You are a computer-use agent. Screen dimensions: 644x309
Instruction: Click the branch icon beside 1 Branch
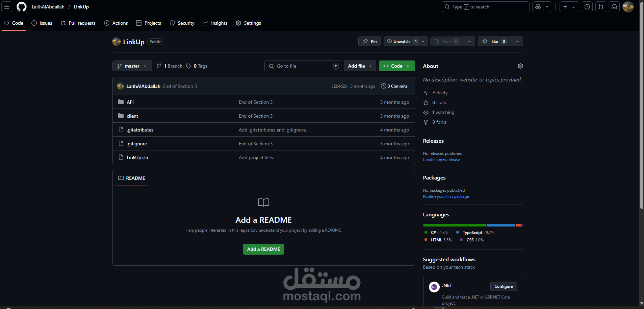pos(159,66)
